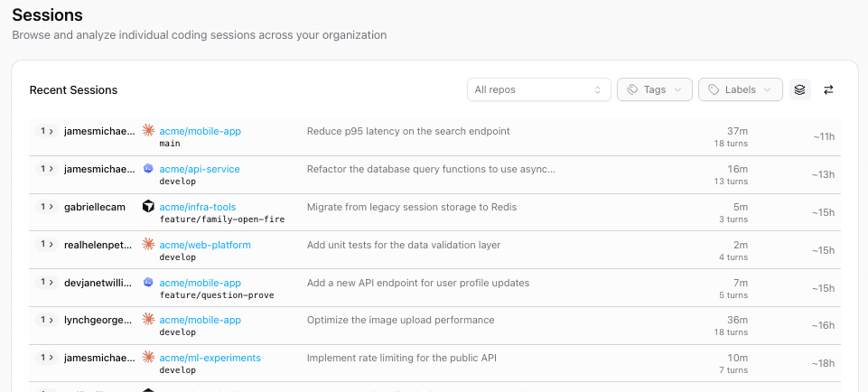
Task: Click branch name feature/question-prove
Action: click(217, 295)
